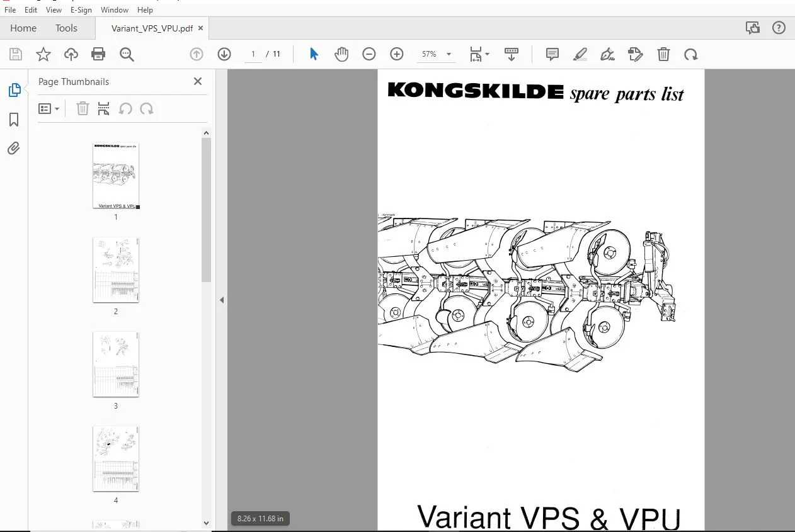Delete with toolbar trash icon
Image resolution: width=795 pixels, height=532 pixels.
coord(663,54)
